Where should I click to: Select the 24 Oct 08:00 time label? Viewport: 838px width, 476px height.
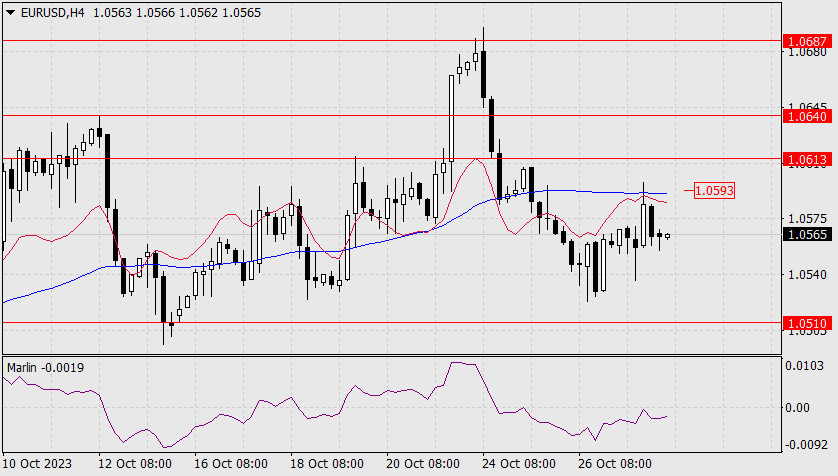518,463
